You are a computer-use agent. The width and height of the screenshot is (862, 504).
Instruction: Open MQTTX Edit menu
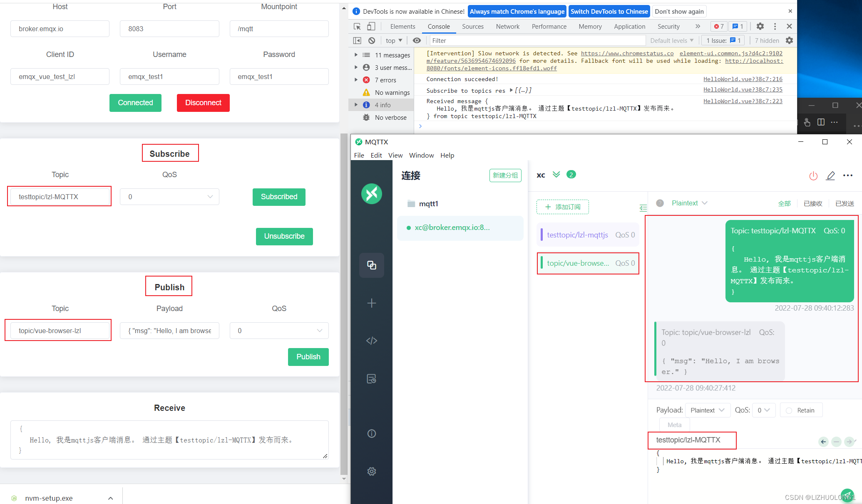click(376, 155)
